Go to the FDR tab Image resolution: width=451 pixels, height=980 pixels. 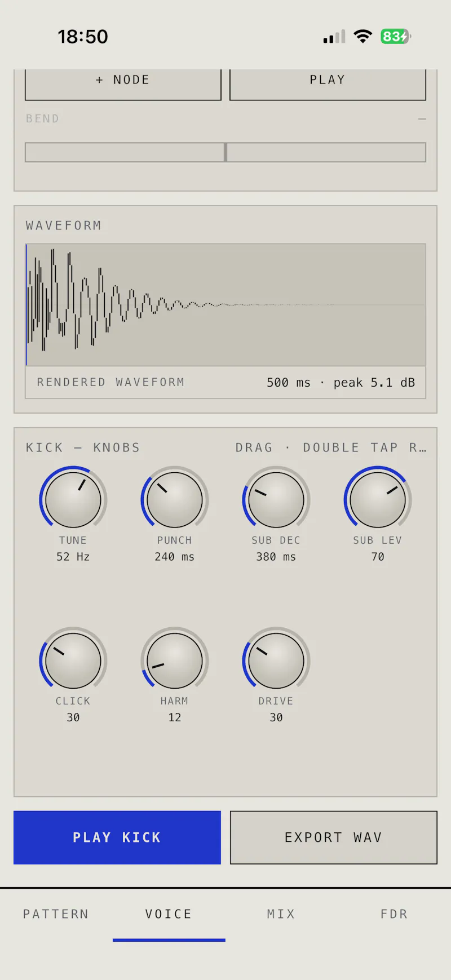(x=395, y=914)
